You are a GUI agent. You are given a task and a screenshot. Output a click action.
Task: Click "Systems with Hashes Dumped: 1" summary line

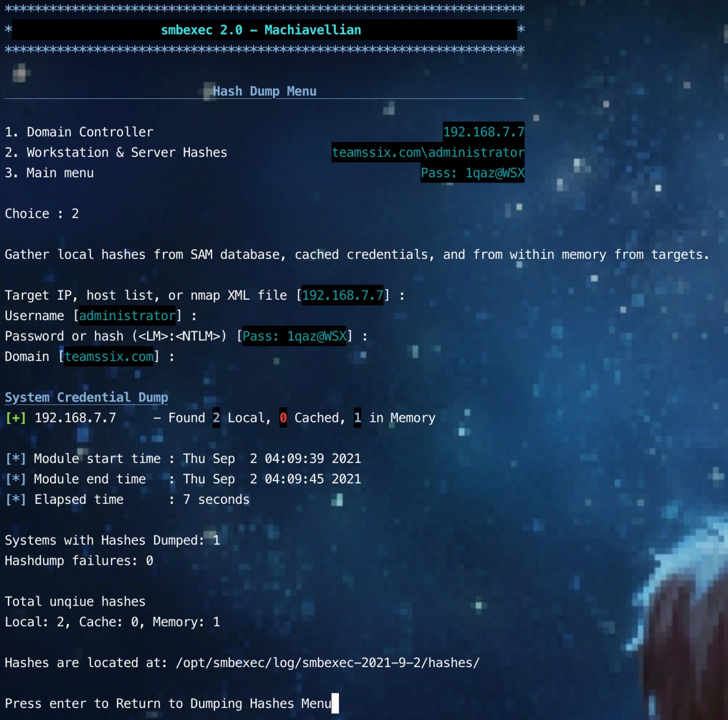point(113,540)
